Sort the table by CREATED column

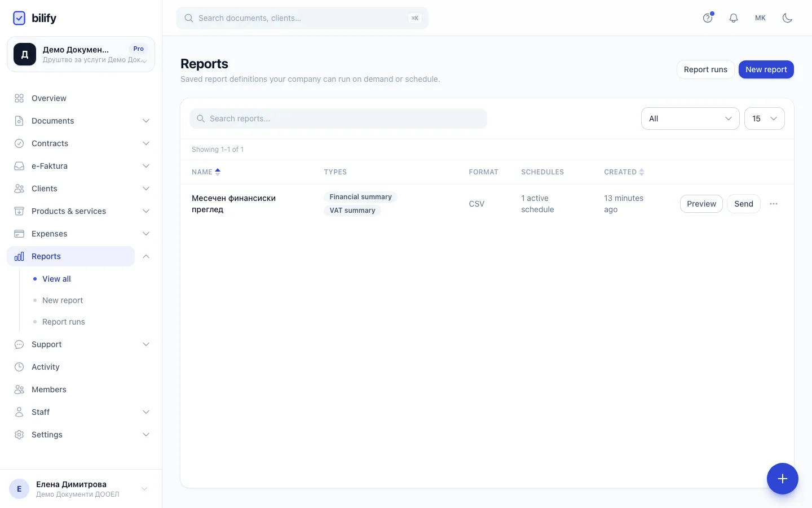click(x=624, y=172)
